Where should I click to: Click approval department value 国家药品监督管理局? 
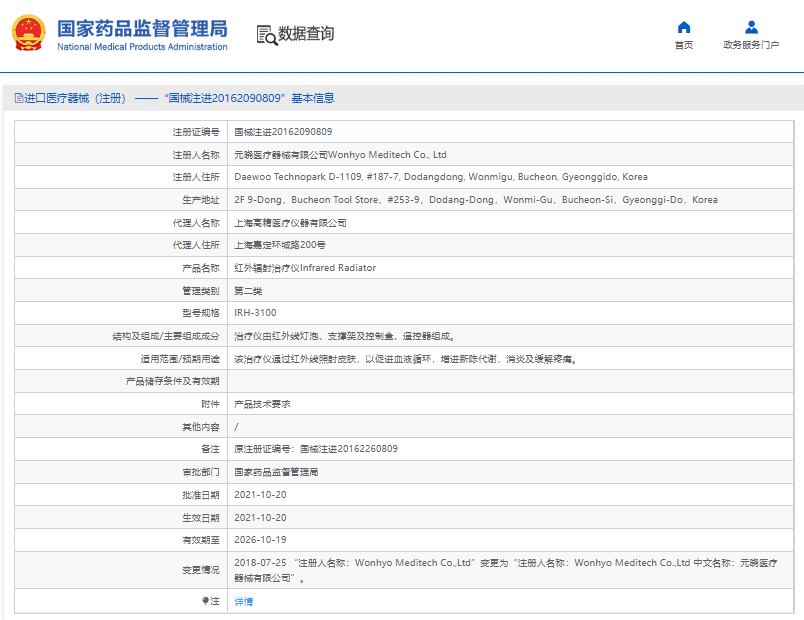pyautogui.click(x=276, y=472)
